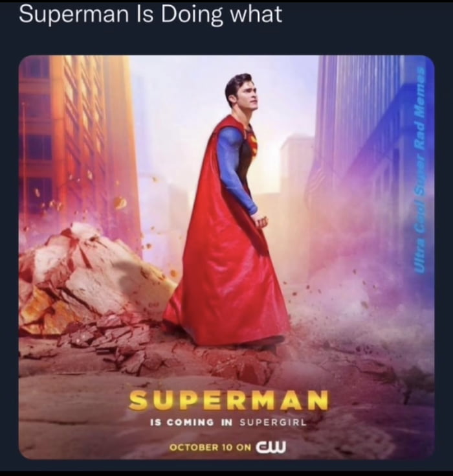
Task: Click the yellow SUPERMAN title text
Action: pyautogui.click(x=227, y=400)
